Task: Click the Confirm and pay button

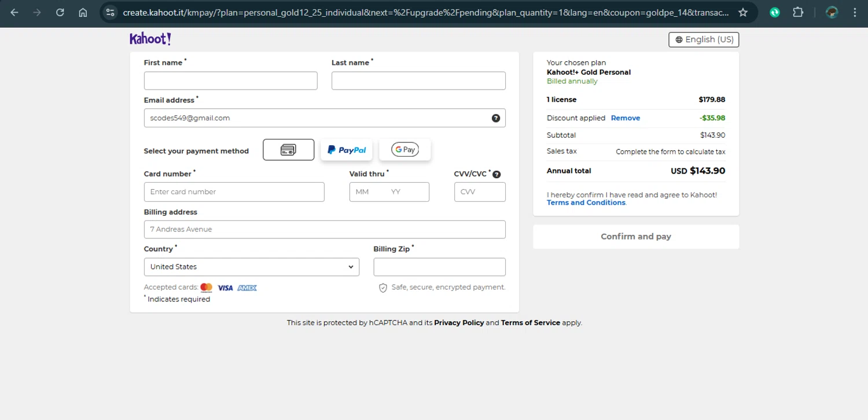Action: tap(635, 237)
